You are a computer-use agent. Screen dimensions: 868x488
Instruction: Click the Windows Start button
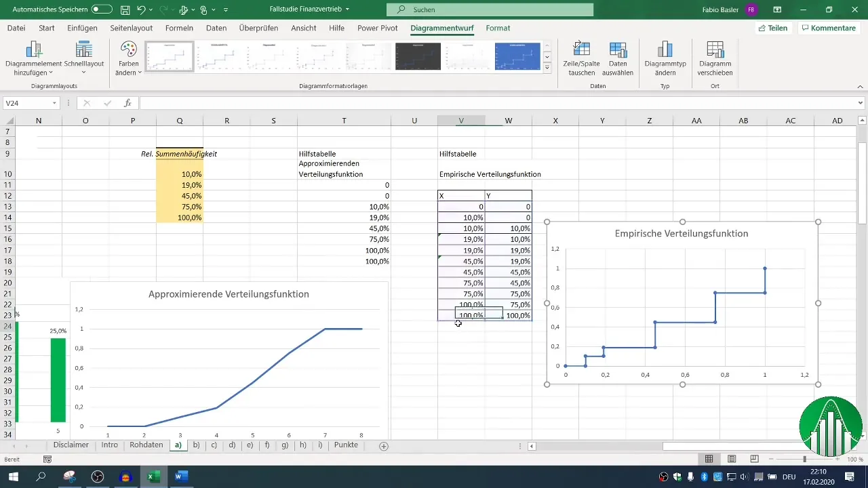[x=13, y=476]
